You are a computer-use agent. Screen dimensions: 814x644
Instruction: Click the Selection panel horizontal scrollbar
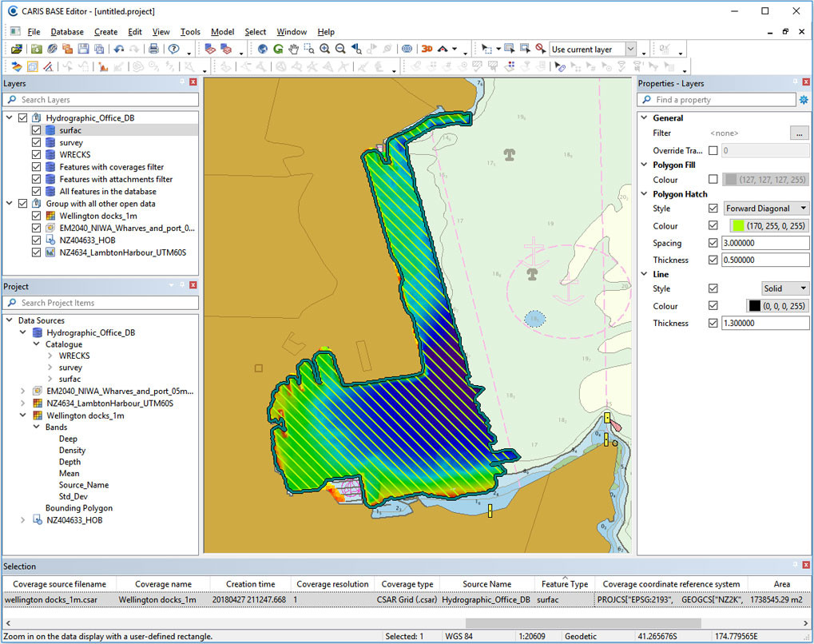click(x=583, y=622)
